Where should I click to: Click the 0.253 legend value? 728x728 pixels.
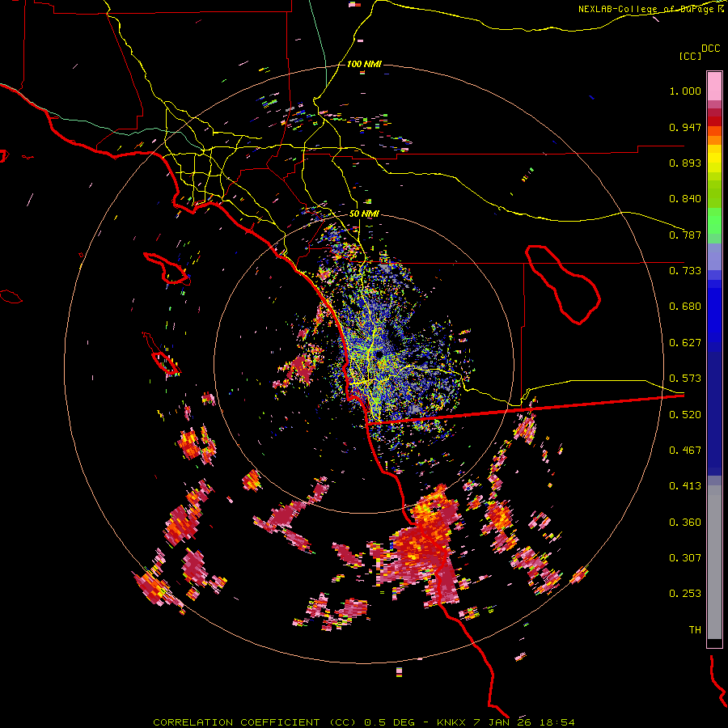[x=685, y=594]
